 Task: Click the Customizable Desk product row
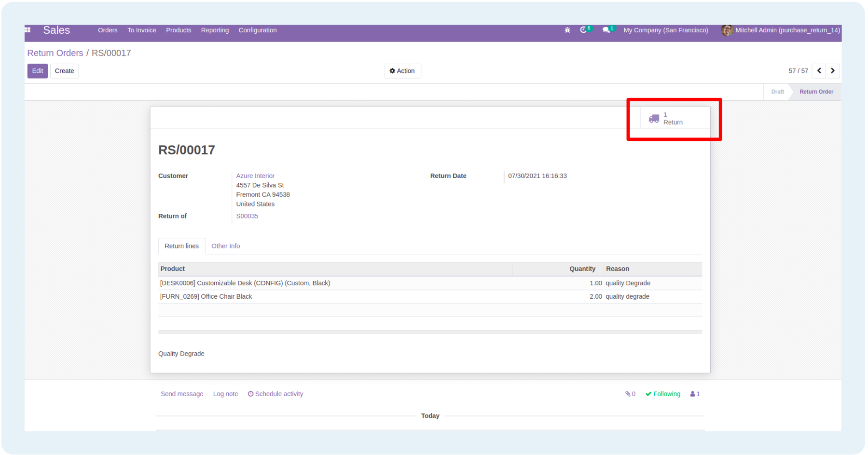point(430,283)
